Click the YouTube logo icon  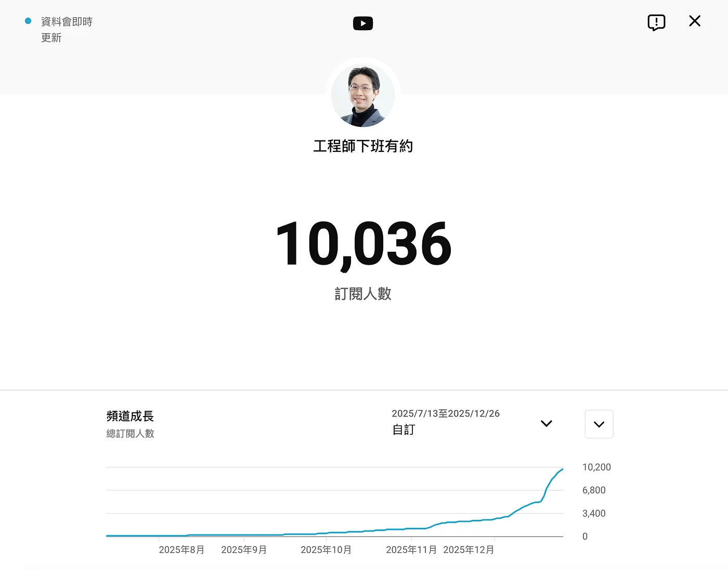point(363,23)
